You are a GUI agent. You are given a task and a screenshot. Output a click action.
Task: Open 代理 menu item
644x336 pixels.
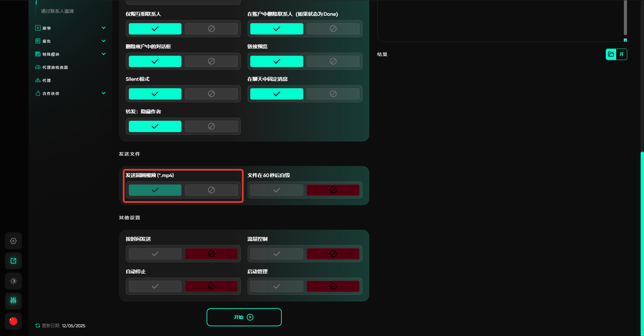47,80
